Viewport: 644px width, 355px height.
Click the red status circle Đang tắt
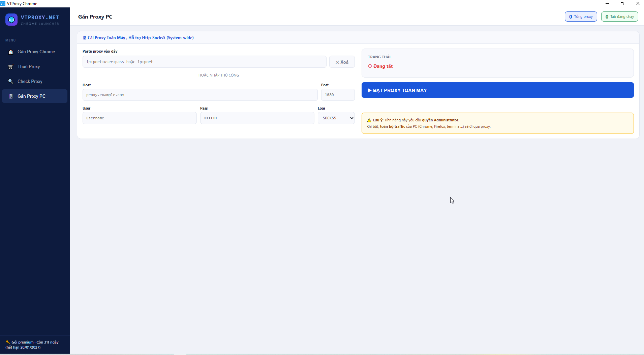(370, 66)
